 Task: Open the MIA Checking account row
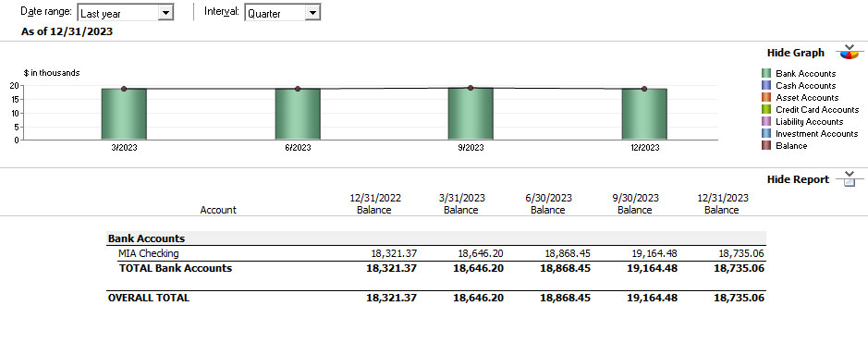(436, 253)
